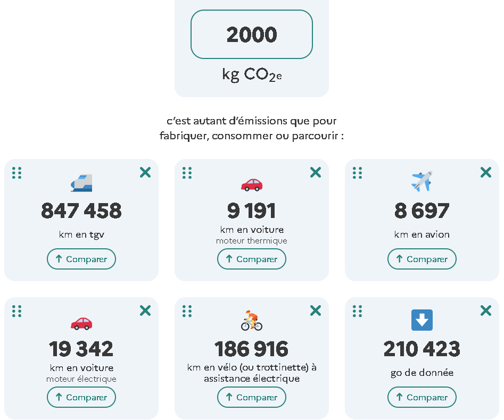Viewport: 504px width, 420px height.
Task: Grab the drag handle on TGV card
Action: pyautogui.click(x=16, y=173)
